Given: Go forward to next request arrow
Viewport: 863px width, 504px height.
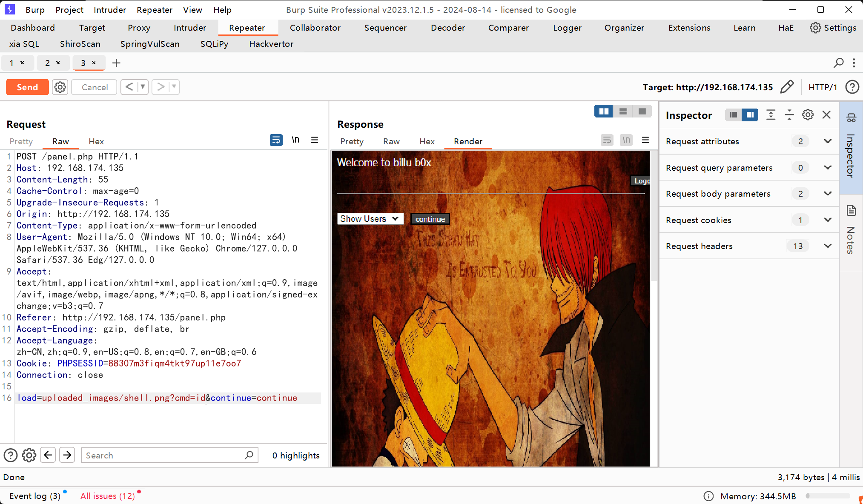Looking at the screenshot, I should pyautogui.click(x=161, y=87).
